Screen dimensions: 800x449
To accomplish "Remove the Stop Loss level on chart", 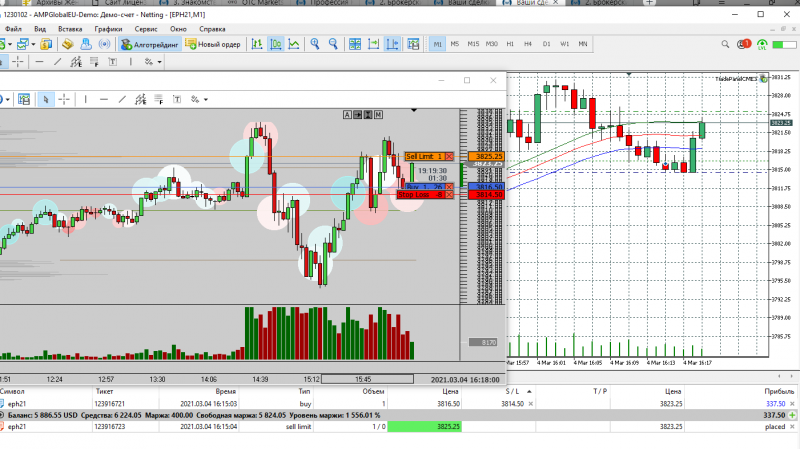I will coord(449,194).
